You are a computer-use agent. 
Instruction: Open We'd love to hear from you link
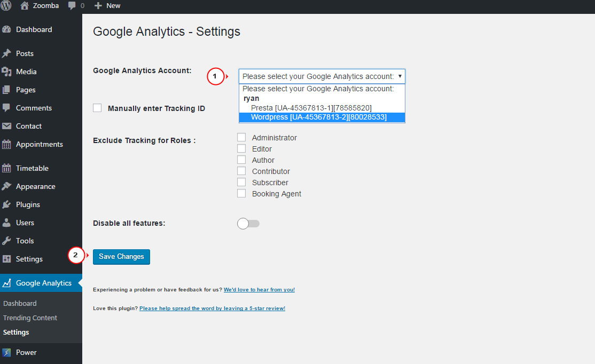click(259, 290)
